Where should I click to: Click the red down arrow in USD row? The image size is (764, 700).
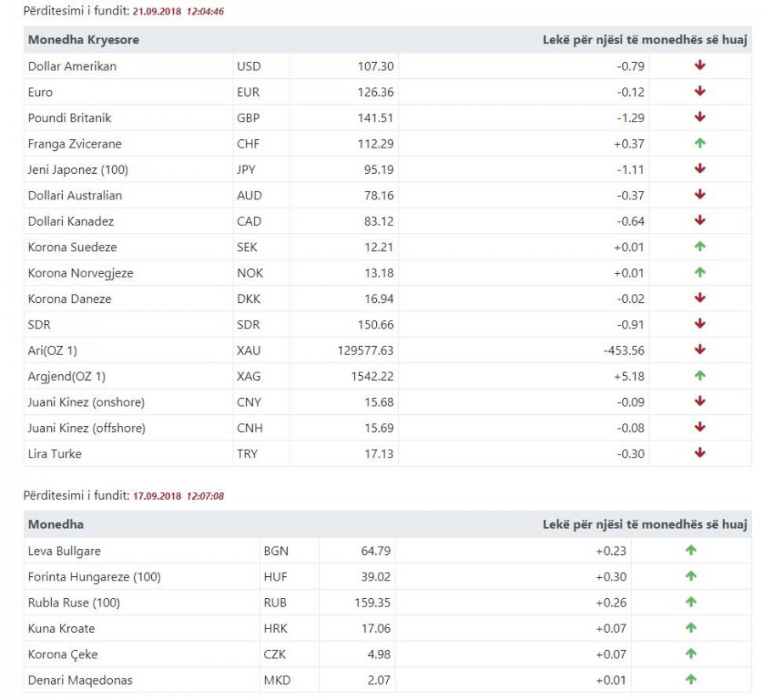(x=699, y=64)
